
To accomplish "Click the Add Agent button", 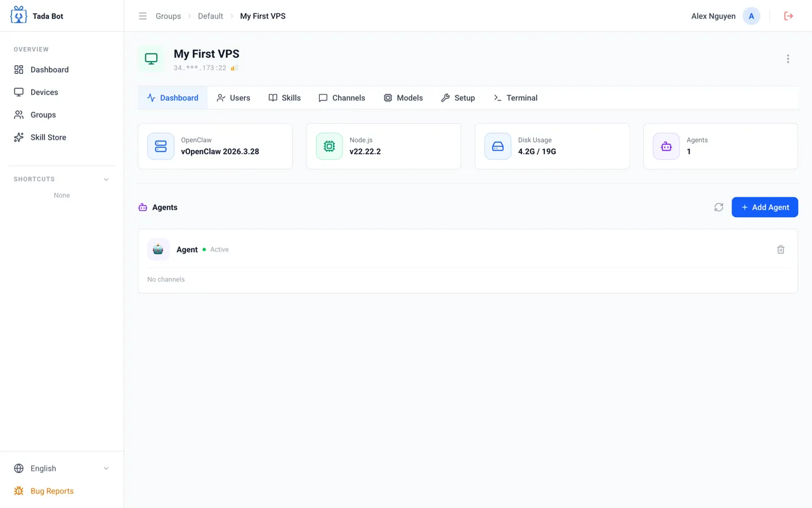I will coord(765,207).
